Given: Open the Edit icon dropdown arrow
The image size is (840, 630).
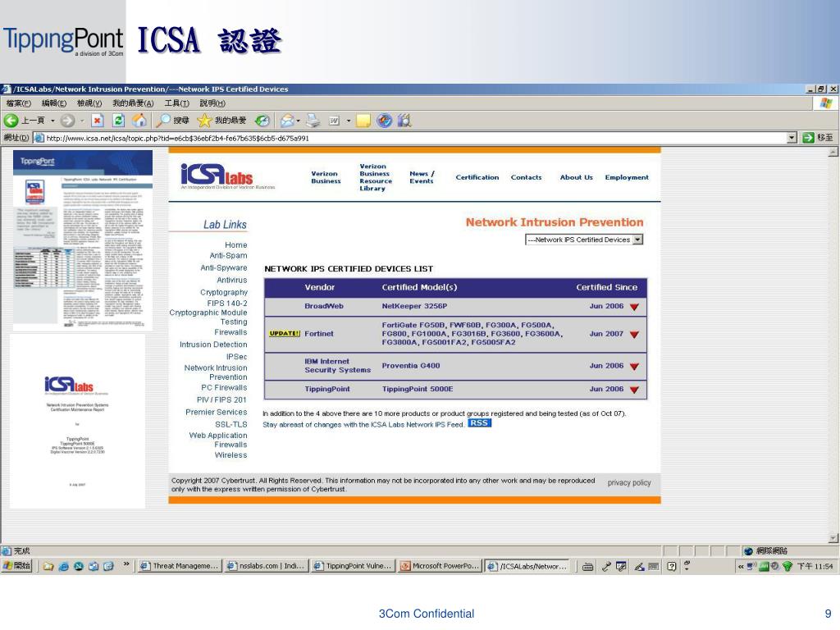Looking at the screenshot, I should (348, 121).
